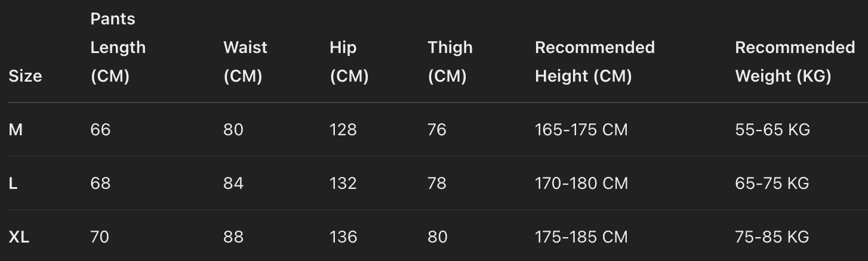Click the XL hip value 136
The height and width of the screenshot is (261, 868).
point(343,237)
